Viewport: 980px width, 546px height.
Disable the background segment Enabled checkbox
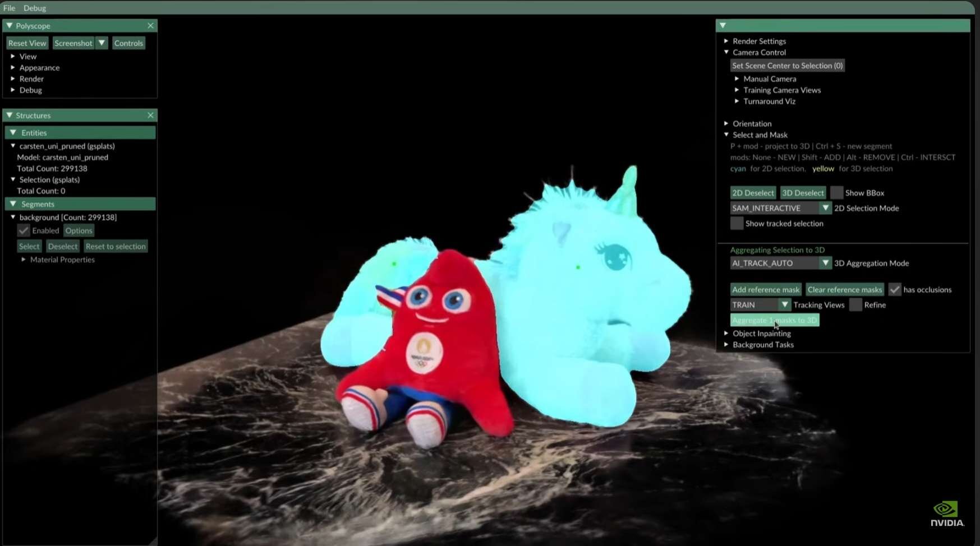coord(24,231)
